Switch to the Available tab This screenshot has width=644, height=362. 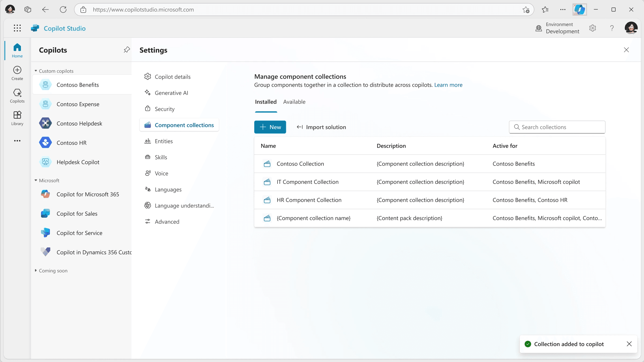294,102
